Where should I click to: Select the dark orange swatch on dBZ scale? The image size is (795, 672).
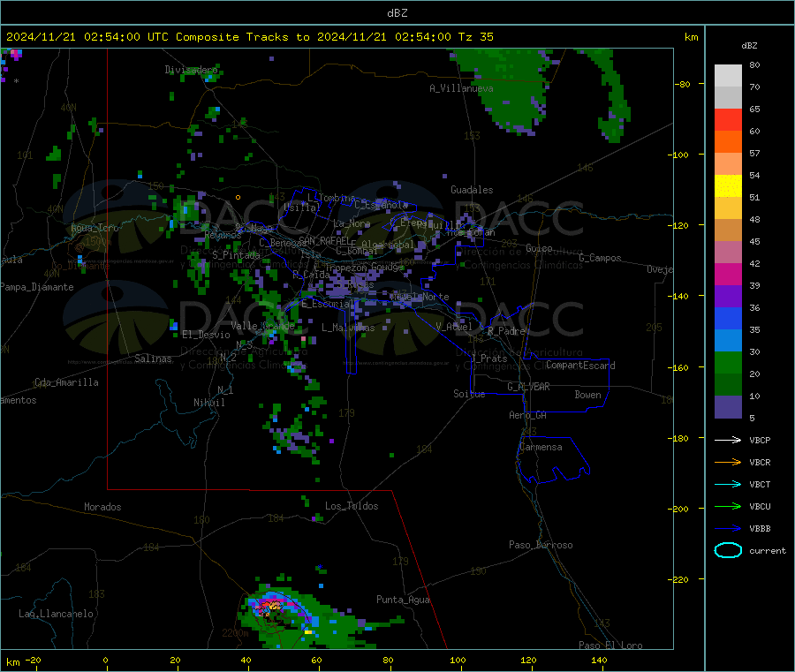pos(728,142)
